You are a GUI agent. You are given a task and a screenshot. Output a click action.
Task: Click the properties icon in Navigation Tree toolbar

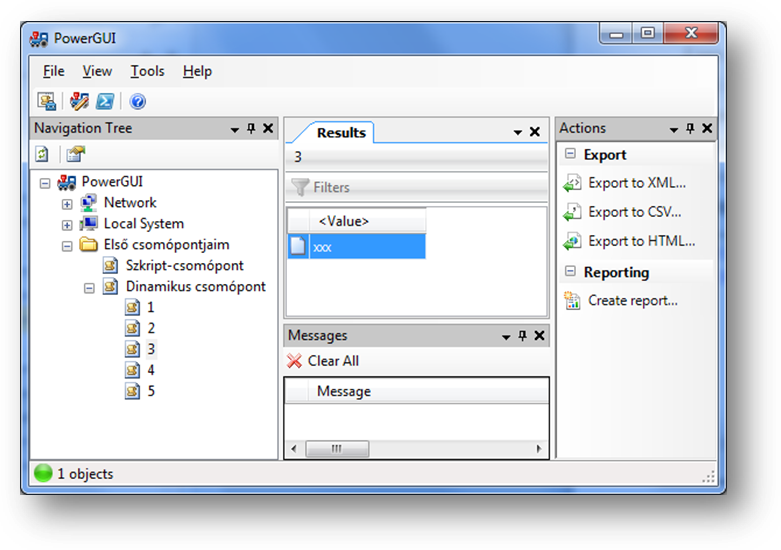[75, 154]
